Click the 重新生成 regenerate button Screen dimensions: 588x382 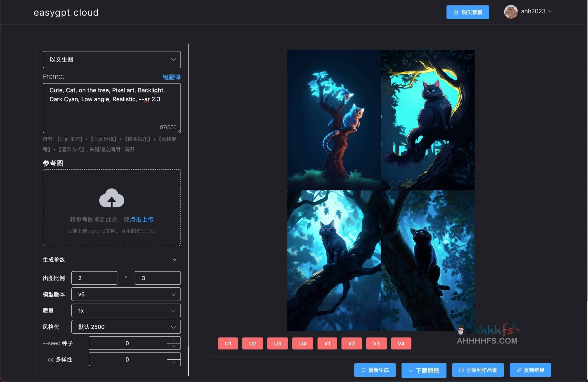click(375, 370)
